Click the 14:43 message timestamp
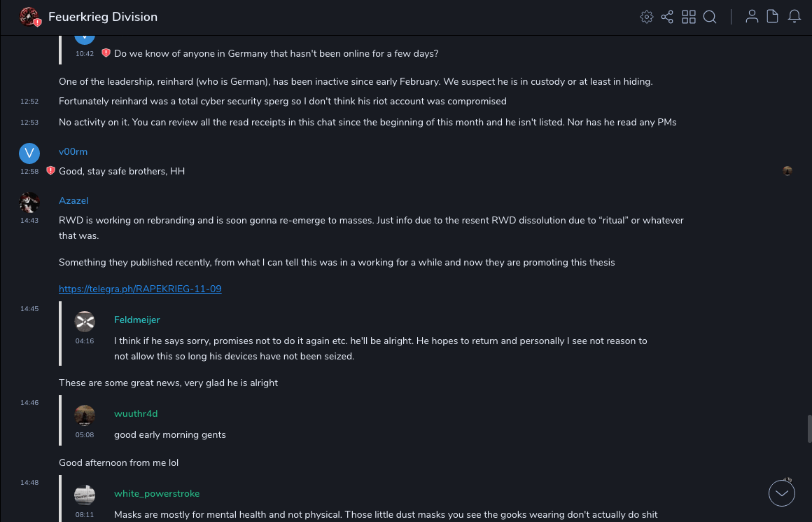Image resolution: width=812 pixels, height=522 pixels. pyautogui.click(x=29, y=220)
